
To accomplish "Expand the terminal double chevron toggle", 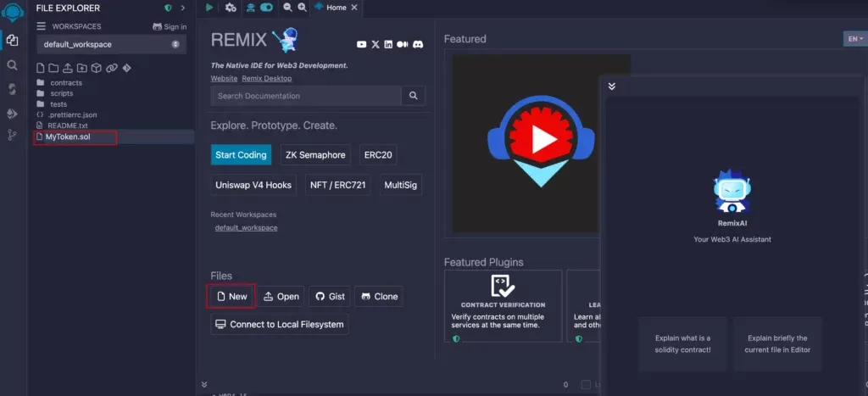I will pos(204,384).
